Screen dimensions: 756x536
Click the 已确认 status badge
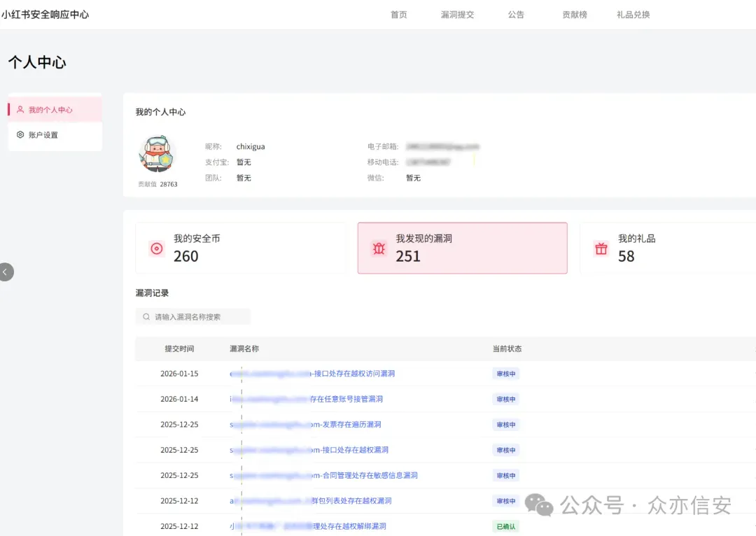tap(506, 526)
